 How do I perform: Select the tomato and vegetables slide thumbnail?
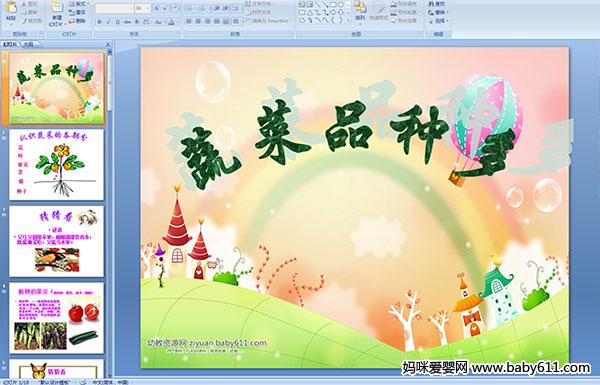(57, 318)
